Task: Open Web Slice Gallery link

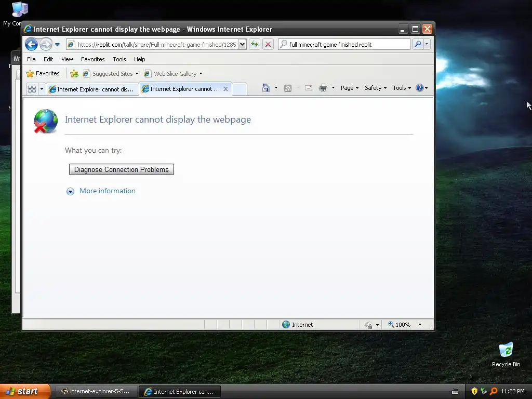Action: point(173,74)
